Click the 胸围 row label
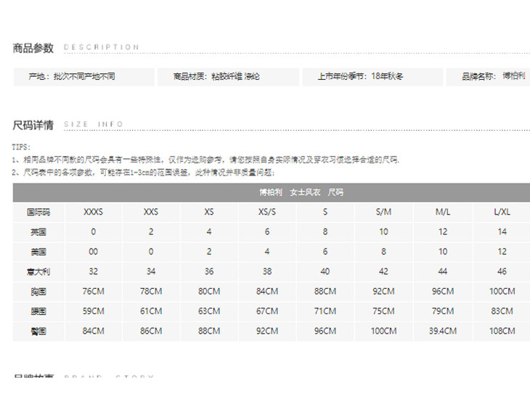The width and height of the screenshot is (530, 420). (38, 291)
